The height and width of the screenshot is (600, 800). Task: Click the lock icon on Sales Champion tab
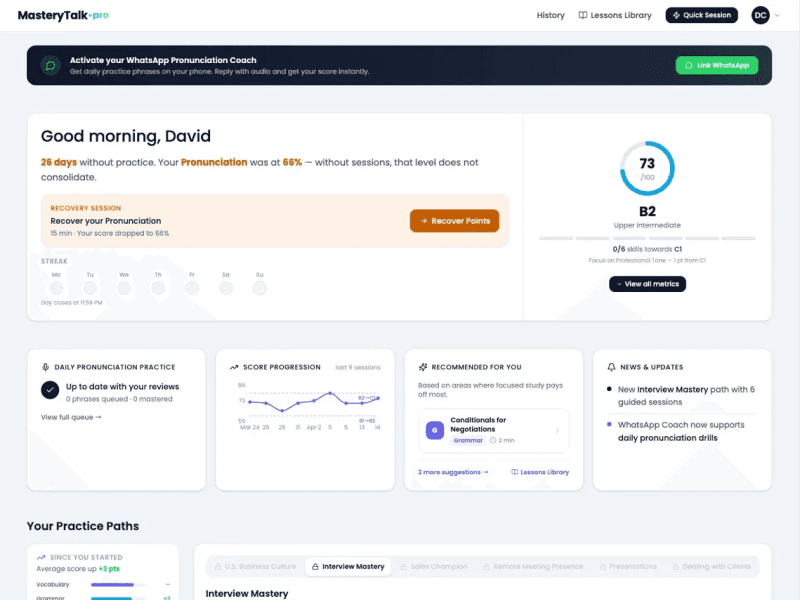(404, 566)
